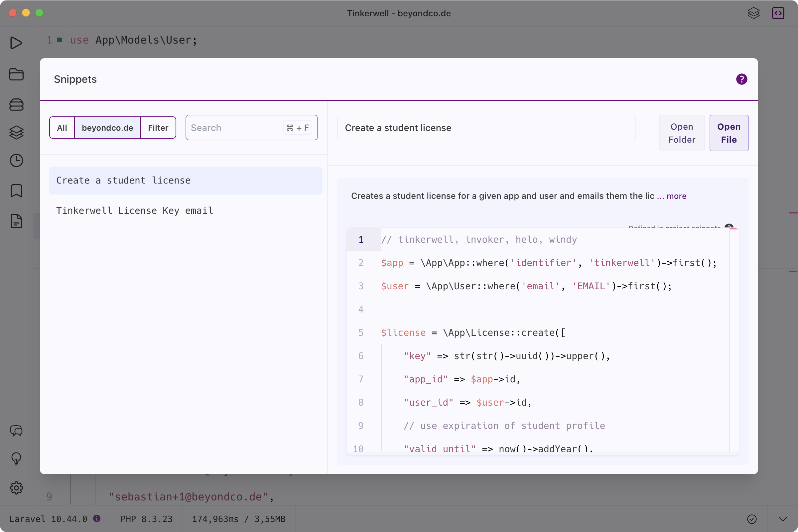Image resolution: width=798 pixels, height=532 pixels.
Task: Click the 'Defined in project snippets' help icon
Action: click(x=729, y=227)
